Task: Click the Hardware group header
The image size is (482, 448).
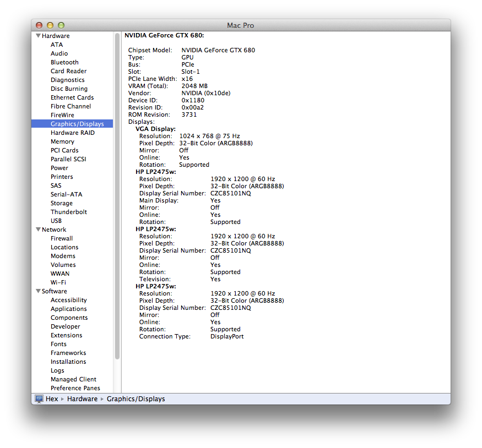Action: pos(56,36)
